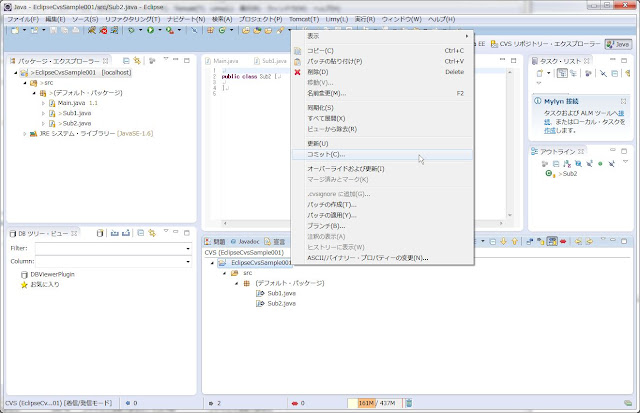Open Package Explorer view menu triangle
Image resolution: width=640 pixels, height=413 pixels.
(166, 60)
